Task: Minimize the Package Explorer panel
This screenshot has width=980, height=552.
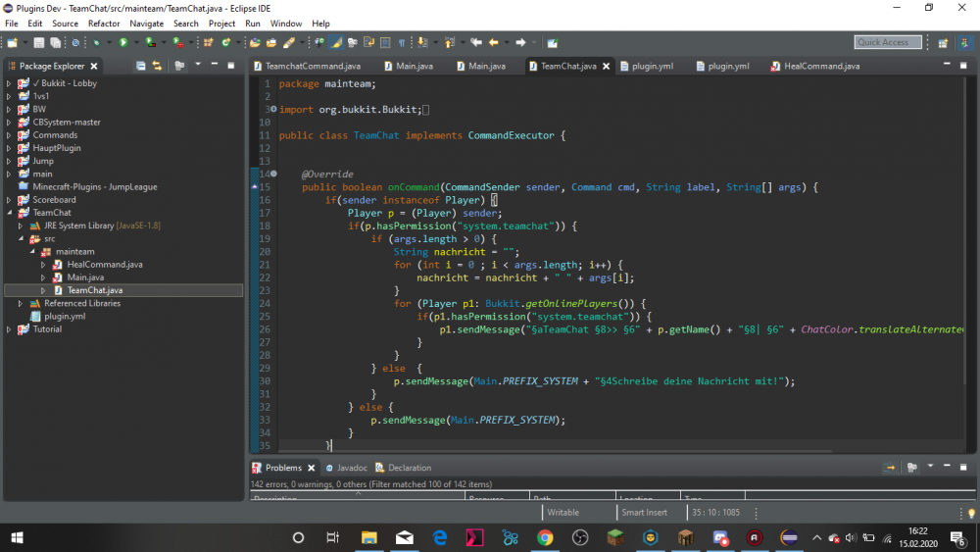Action: click(x=215, y=65)
